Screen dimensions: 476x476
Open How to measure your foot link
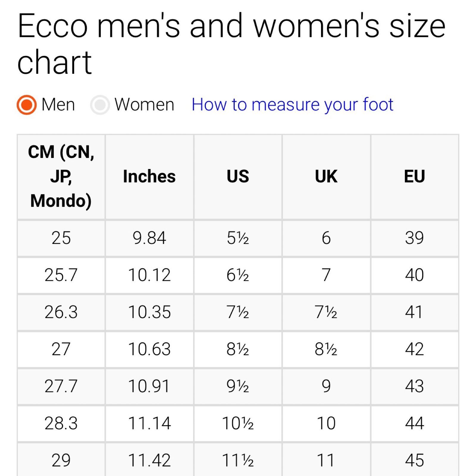coord(292,105)
